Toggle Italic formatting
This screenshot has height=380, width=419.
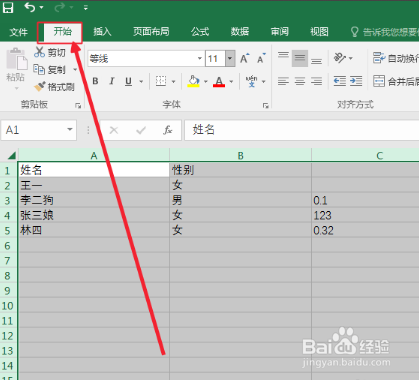tap(112, 81)
